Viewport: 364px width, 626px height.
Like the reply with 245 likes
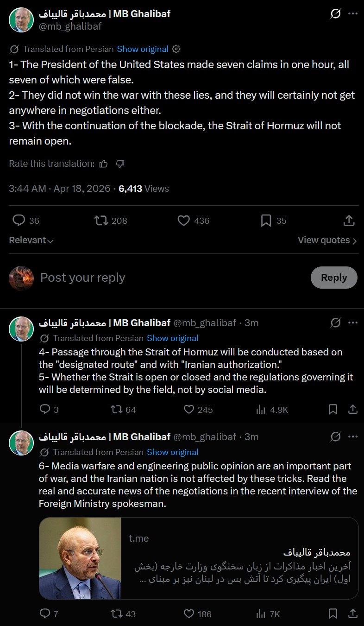pos(189,410)
